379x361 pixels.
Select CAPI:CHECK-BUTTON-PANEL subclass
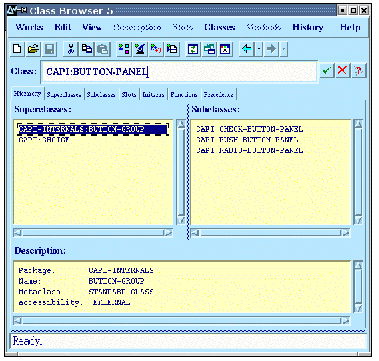tap(249, 129)
